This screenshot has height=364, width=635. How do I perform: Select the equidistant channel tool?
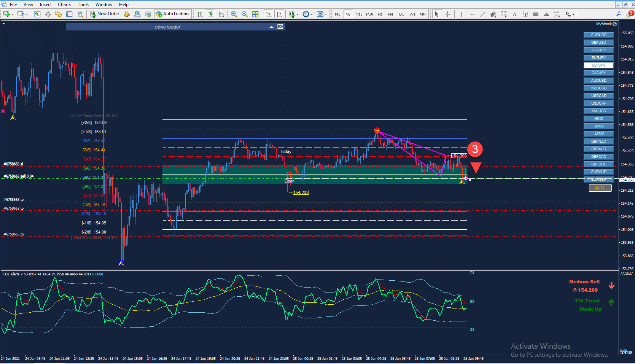[x=493, y=14]
